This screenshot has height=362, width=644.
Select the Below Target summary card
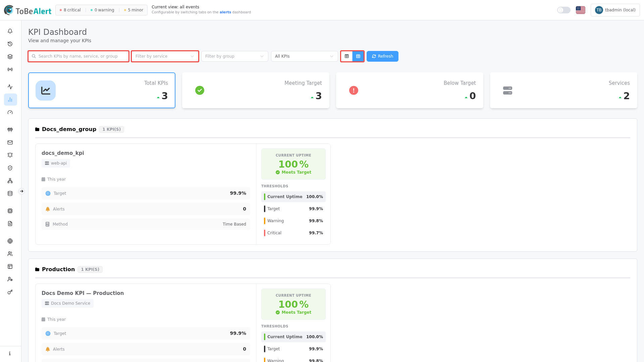[x=410, y=90]
